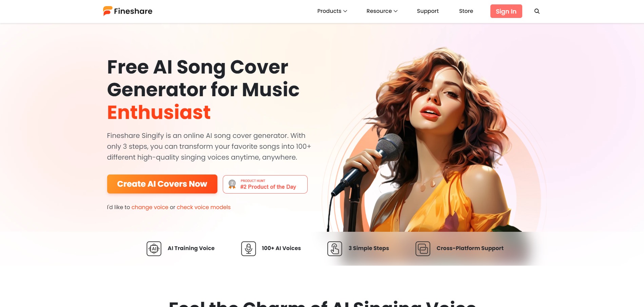Open the Store menu item
This screenshot has height=307, width=644.
(x=466, y=11)
